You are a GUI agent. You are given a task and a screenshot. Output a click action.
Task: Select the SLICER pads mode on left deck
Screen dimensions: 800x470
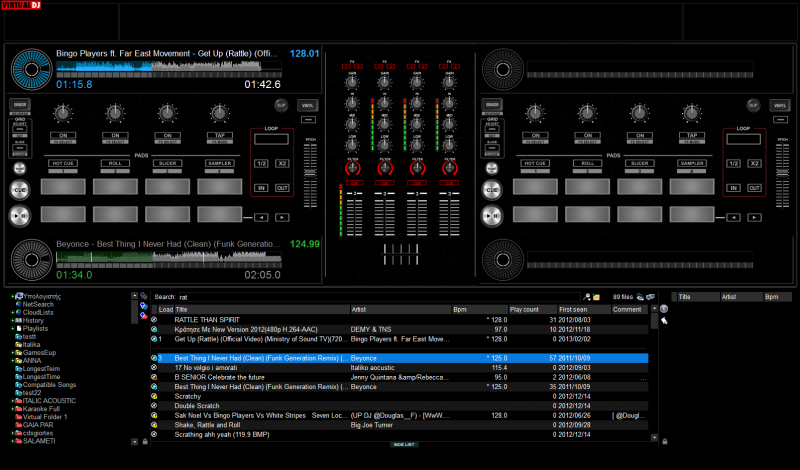tap(167, 163)
